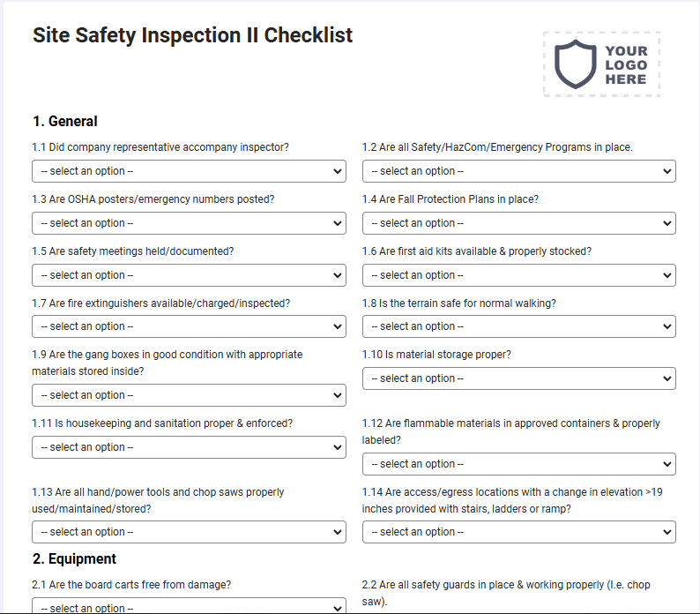The width and height of the screenshot is (700, 614).
Task: Expand the 1.3 OSHA posters dropdown
Action: coord(189,223)
